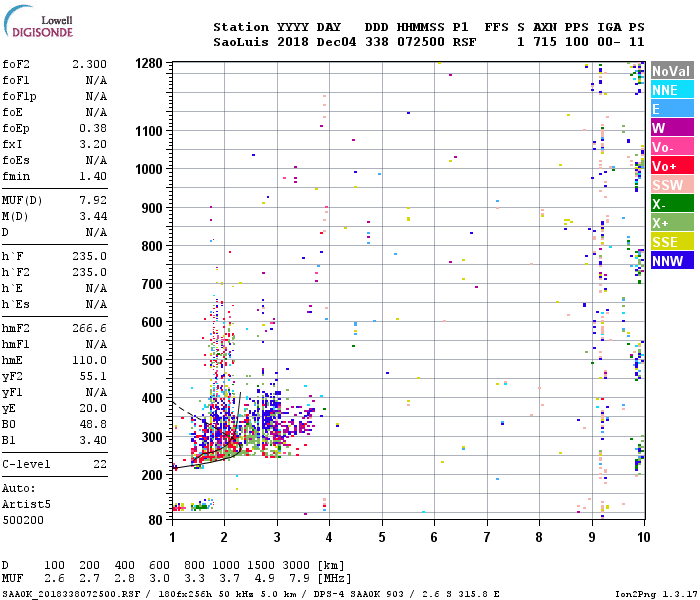
Task: Click the fxI value 3.20
Action: coord(93,145)
